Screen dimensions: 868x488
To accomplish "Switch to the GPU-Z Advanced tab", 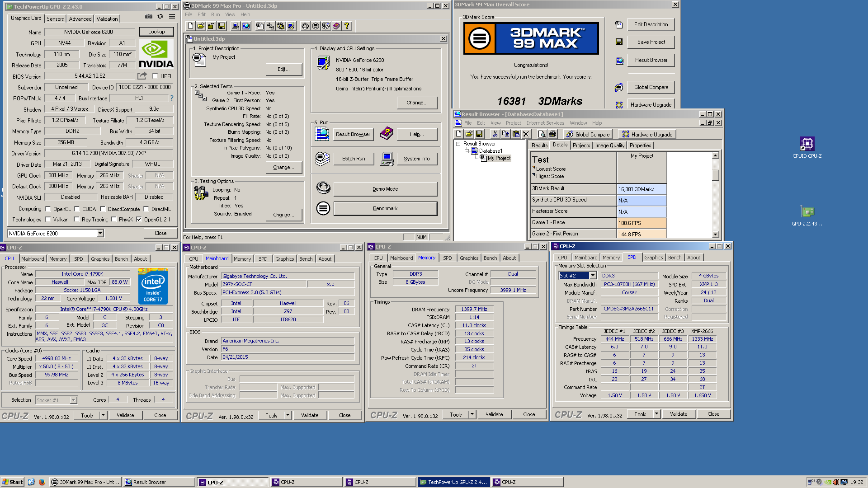I will pos(80,19).
